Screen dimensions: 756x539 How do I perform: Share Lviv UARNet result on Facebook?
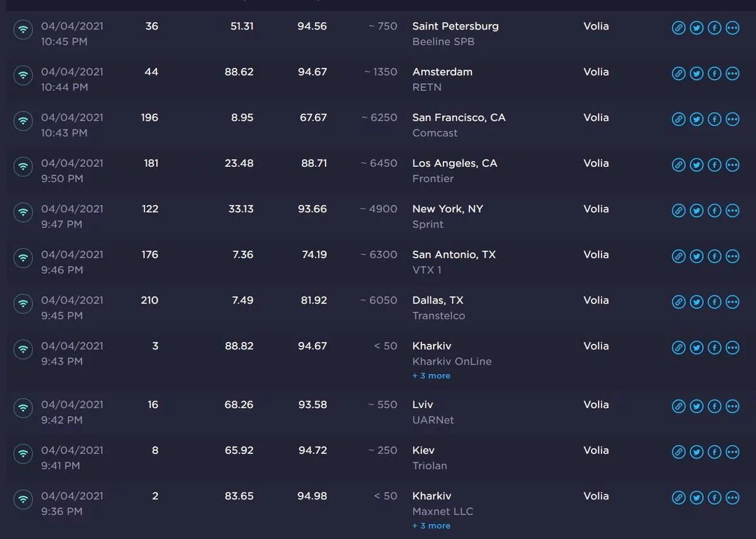[714, 407]
